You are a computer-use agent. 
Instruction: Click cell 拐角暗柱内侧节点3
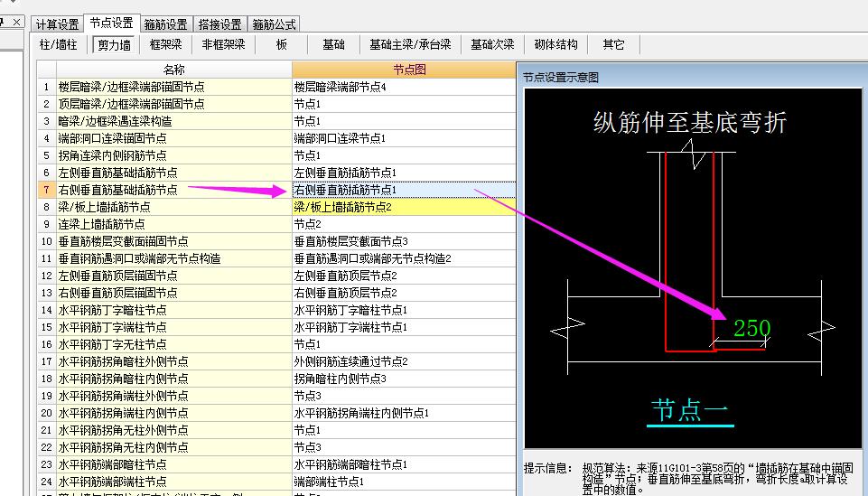point(404,379)
